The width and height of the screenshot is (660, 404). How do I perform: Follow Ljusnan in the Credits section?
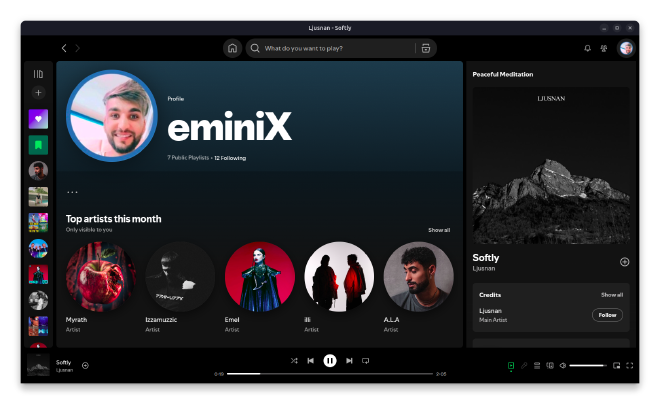[x=606, y=315]
